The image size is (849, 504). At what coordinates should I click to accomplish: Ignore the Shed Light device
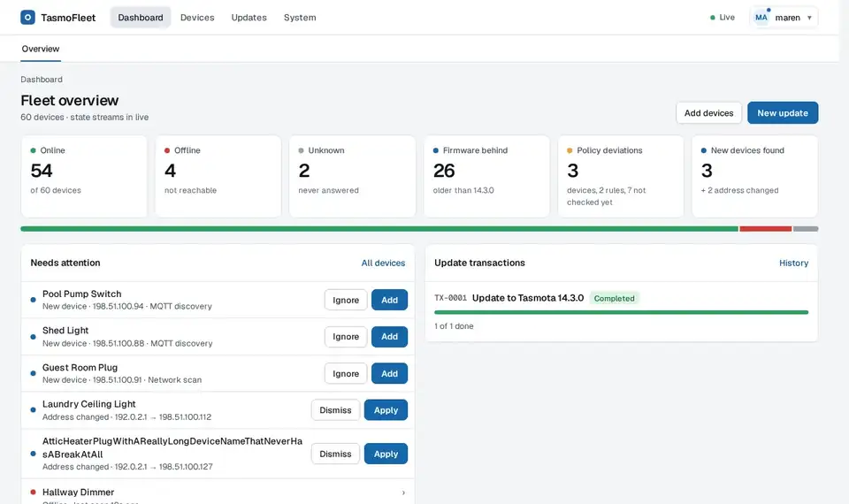coord(346,337)
